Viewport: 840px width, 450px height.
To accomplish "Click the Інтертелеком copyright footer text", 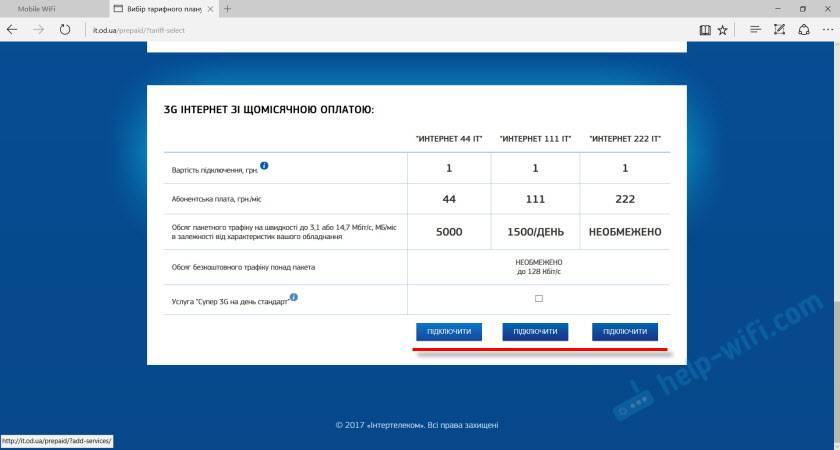I will pos(417,425).
